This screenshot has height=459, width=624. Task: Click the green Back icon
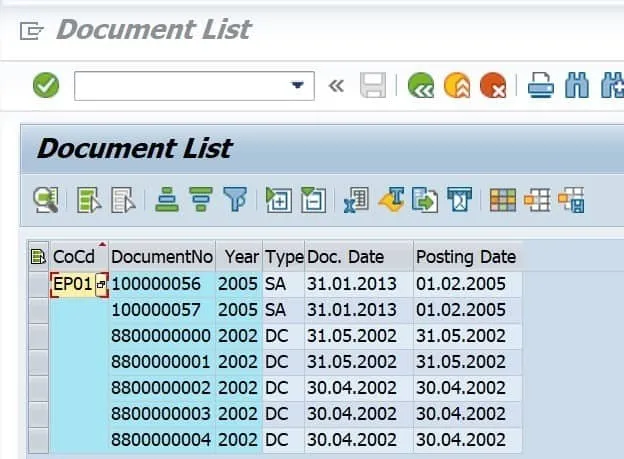point(420,86)
